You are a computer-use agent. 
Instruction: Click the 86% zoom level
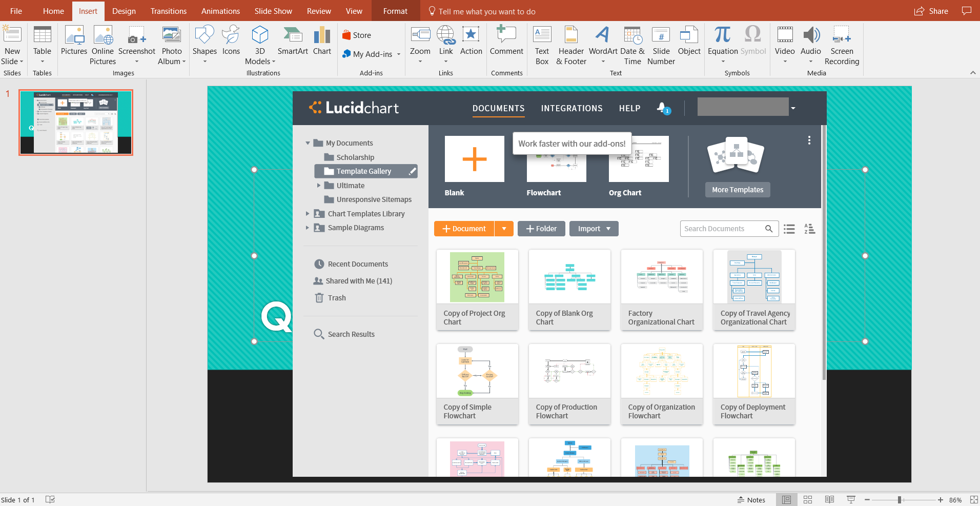tap(955, 500)
